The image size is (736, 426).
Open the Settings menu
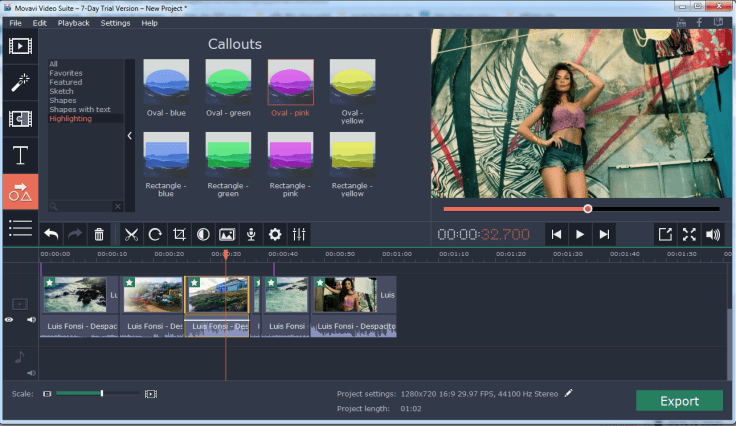115,23
